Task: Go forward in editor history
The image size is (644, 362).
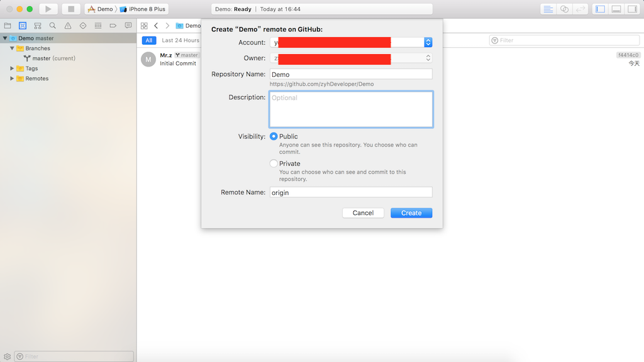Action: pyautogui.click(x=167, y=26)
